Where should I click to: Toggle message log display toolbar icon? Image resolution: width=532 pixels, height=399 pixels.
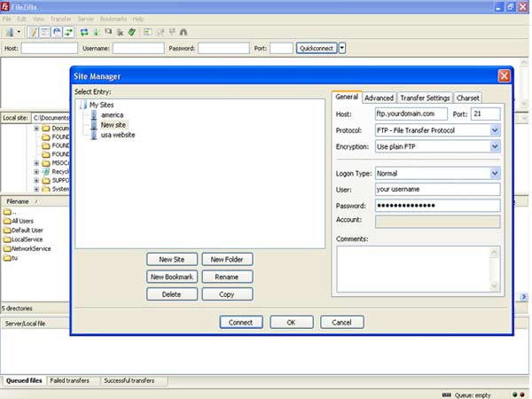(x=34, y=32)
